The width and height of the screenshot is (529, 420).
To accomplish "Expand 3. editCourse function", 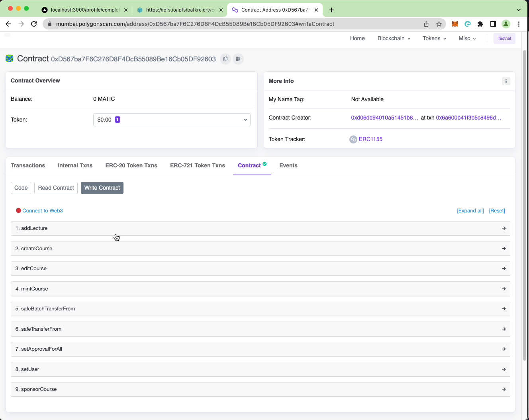I will pyautogui.click(x=261, y=269).
